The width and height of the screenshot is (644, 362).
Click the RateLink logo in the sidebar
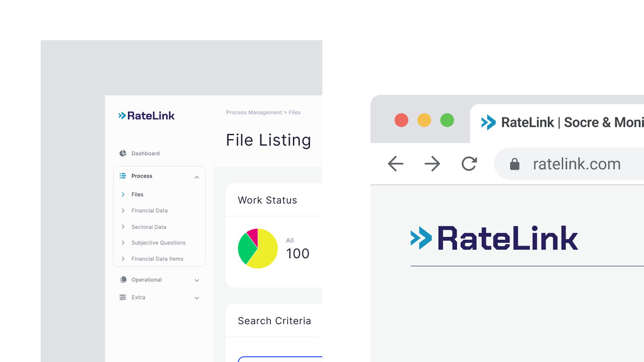pos(146,115)
